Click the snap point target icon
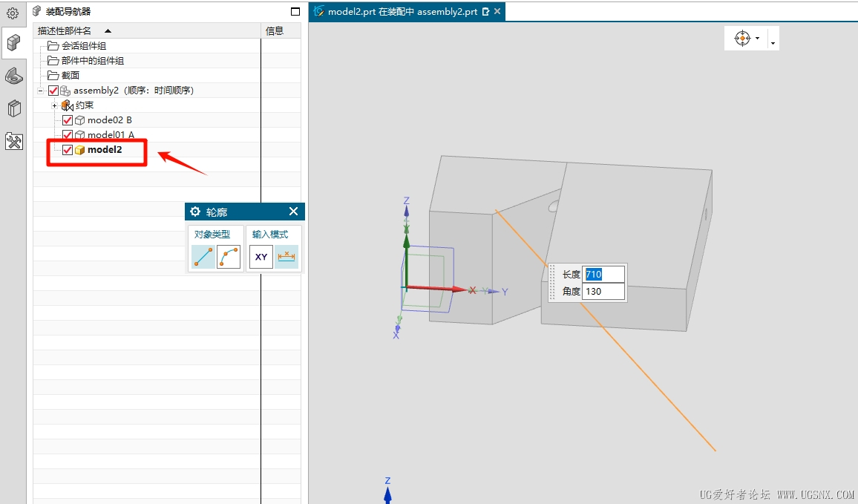858x504 pixels. click(x=743, y=39)
